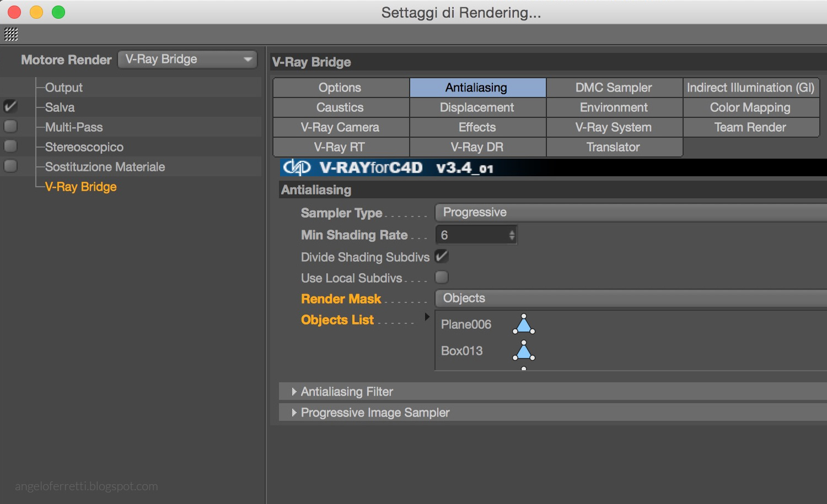Open the Sampler Type dropdown
The height and width of the screenshot is (504, 827).
631,213
